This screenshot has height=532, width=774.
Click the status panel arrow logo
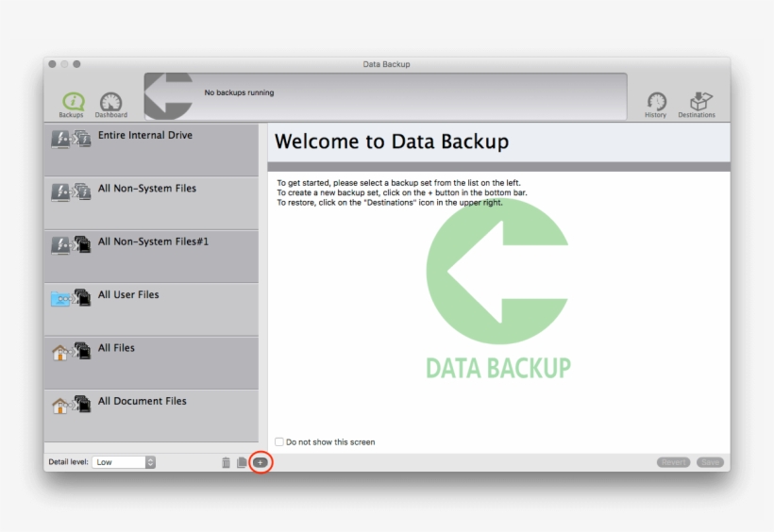pyautogui.click(x=168, y=96)
